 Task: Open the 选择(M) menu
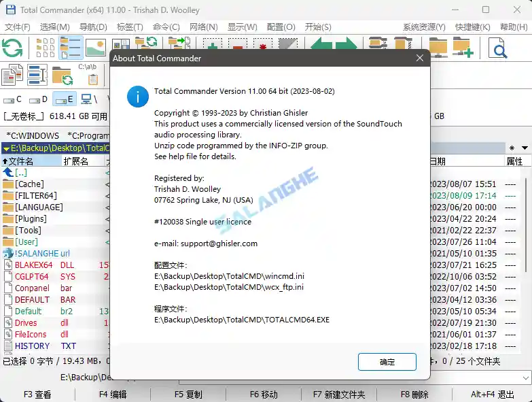tap(54, 27)
